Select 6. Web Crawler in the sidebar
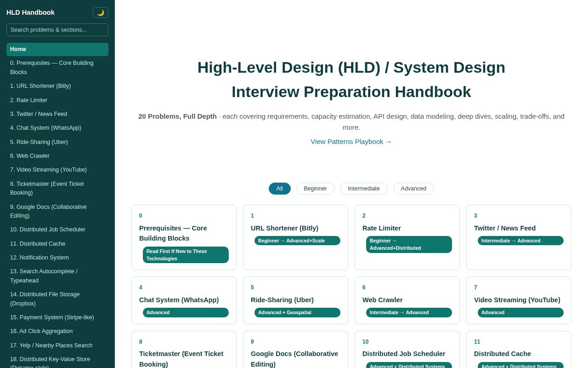The width and height of the screenshot is (588, 368). point(57,156)
